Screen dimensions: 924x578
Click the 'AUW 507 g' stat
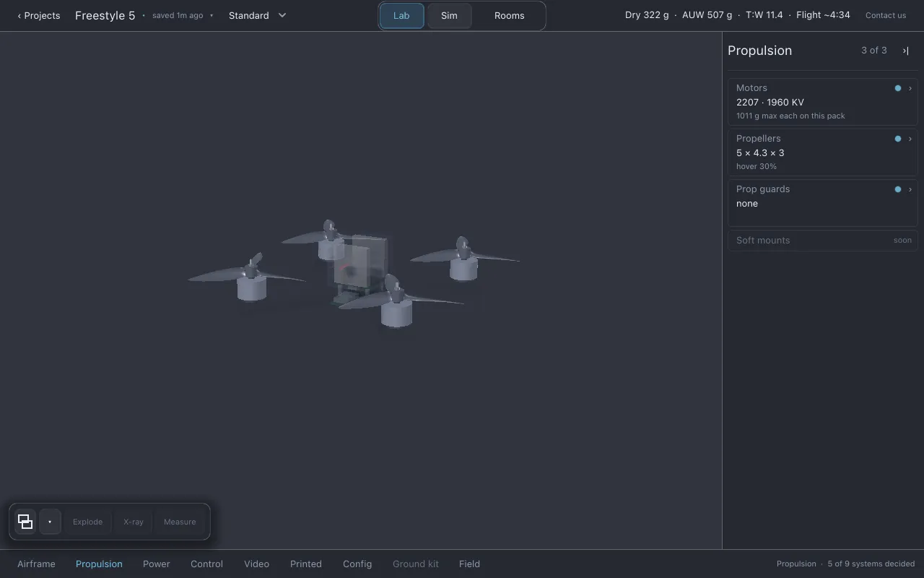pos(707,15)
